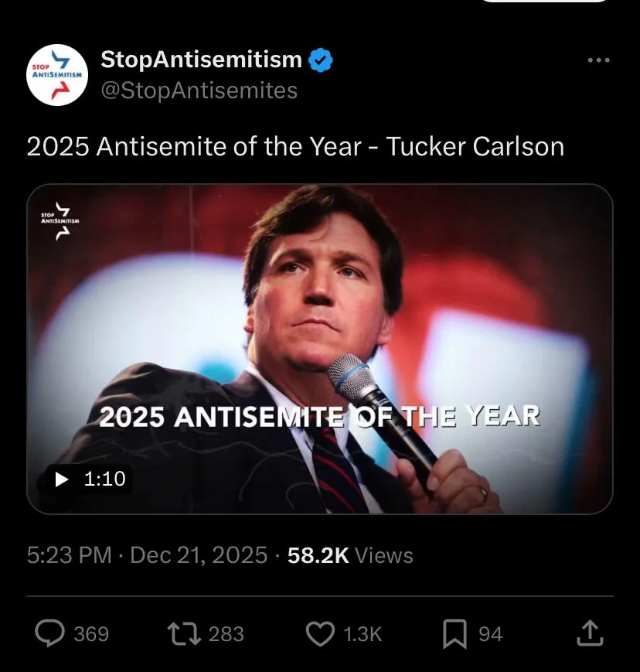Open the @StopAntisemites handle link

(199, 90)
